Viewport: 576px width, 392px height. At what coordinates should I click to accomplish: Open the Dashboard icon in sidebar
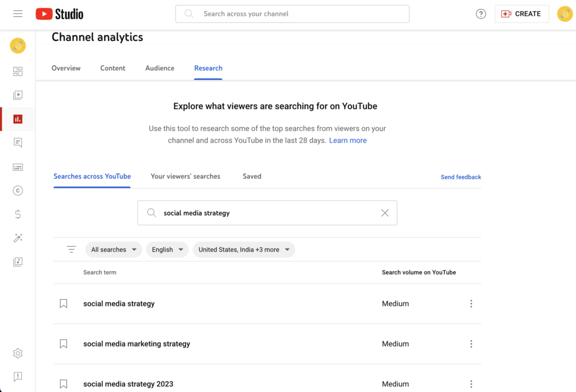coord(17,71)
